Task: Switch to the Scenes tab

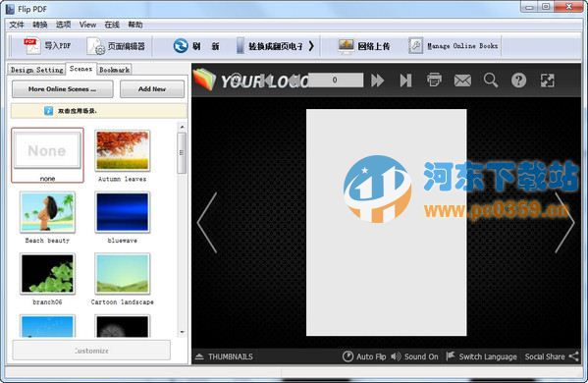Action: pyautogui.click(x=81, y=69)
